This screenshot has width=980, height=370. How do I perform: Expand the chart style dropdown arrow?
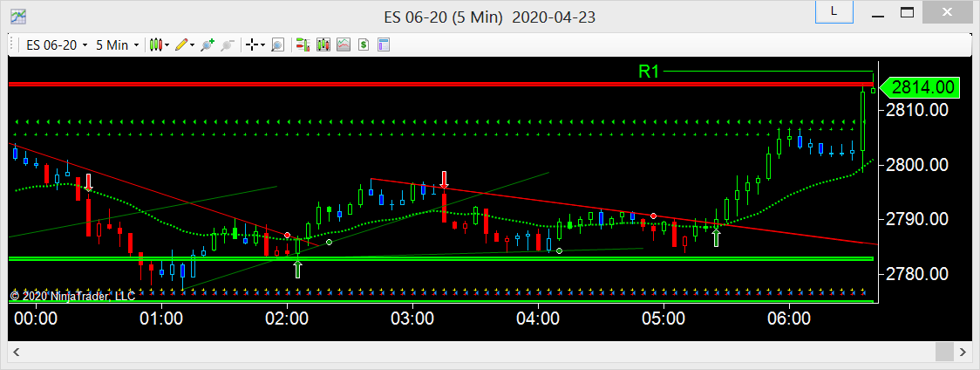point(167,45)
